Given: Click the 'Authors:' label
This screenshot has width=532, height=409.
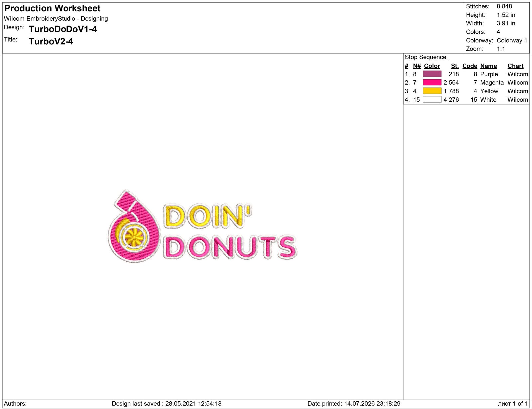Looking at the screenshot, I should pyautogui.click(x=15, y=404).
